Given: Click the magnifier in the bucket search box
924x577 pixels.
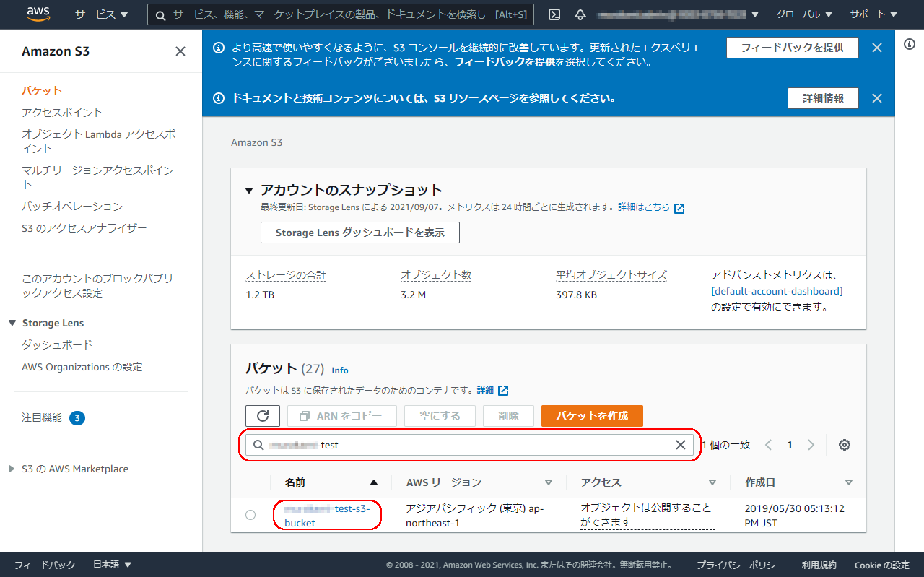Looking at the screenshot, I should pyautogui.click(x=258, y=445).
